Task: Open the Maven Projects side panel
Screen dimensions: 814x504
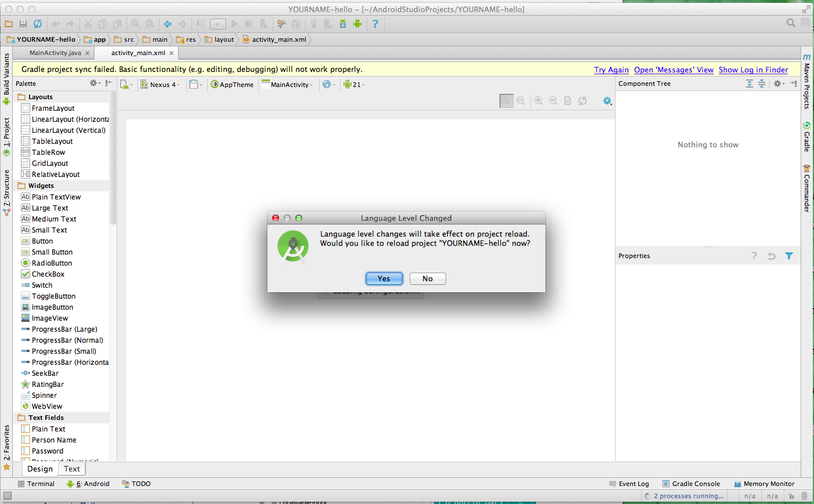Action: (x=806, y=81)
